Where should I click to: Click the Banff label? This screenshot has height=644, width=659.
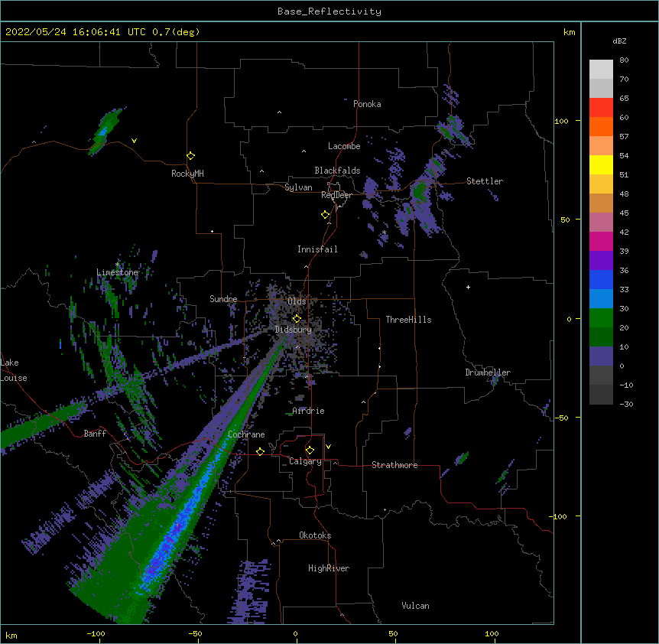pyautogui.click(x=95, y=434)
